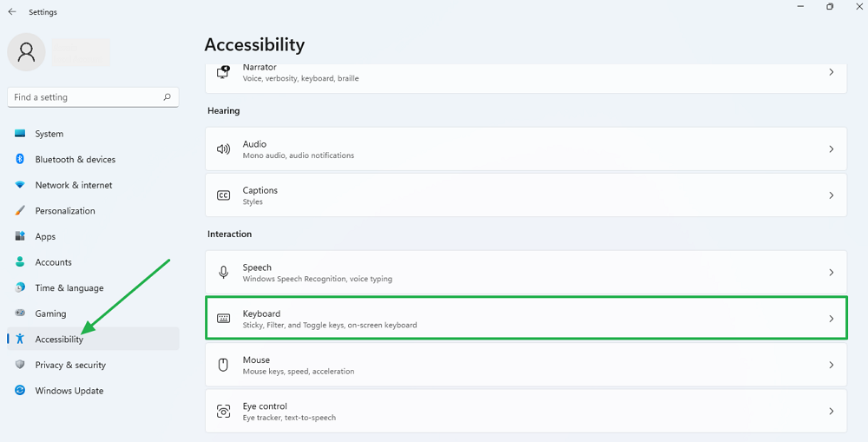Open Keyboard settings via chevron
Viewport: 868px width, 442px height.
click(x=831, y=319)
